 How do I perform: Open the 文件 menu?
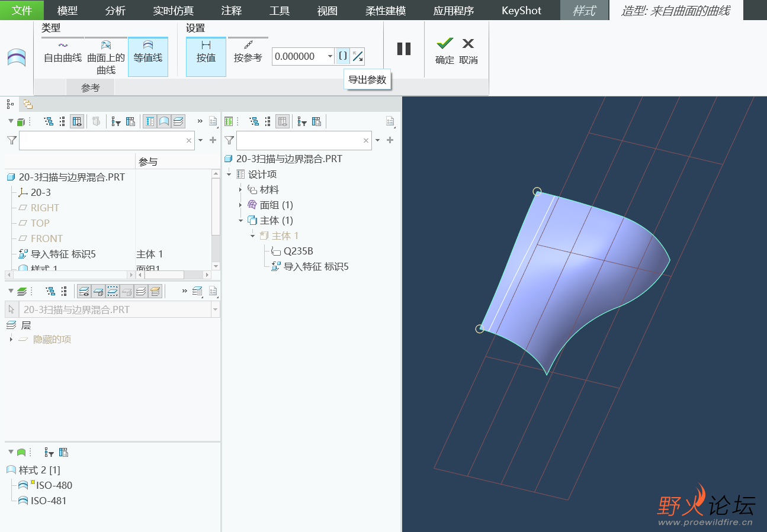pos(22,11)
